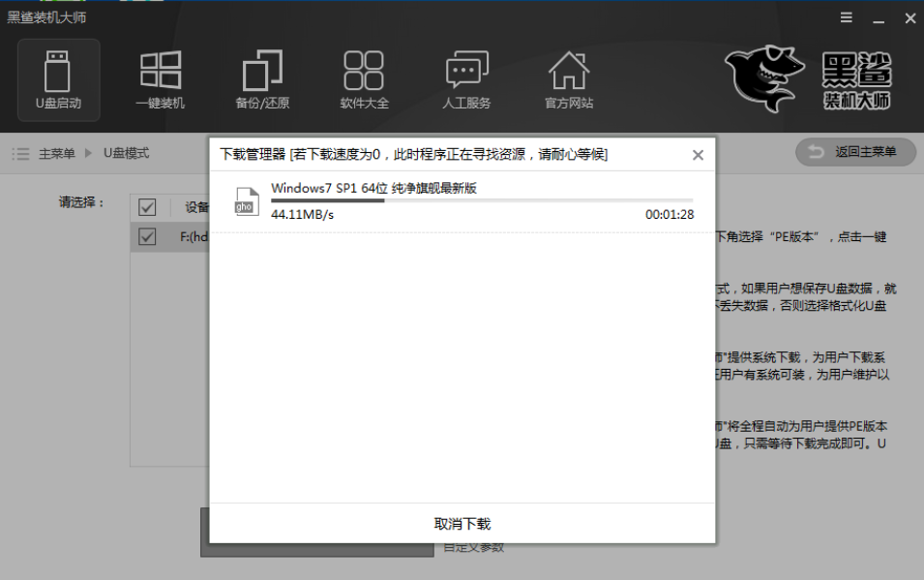Toggle the 设备 header select-all checkbox
This screenshot has height=580, width=924.
pyautogui.click(x=147, y=207)
